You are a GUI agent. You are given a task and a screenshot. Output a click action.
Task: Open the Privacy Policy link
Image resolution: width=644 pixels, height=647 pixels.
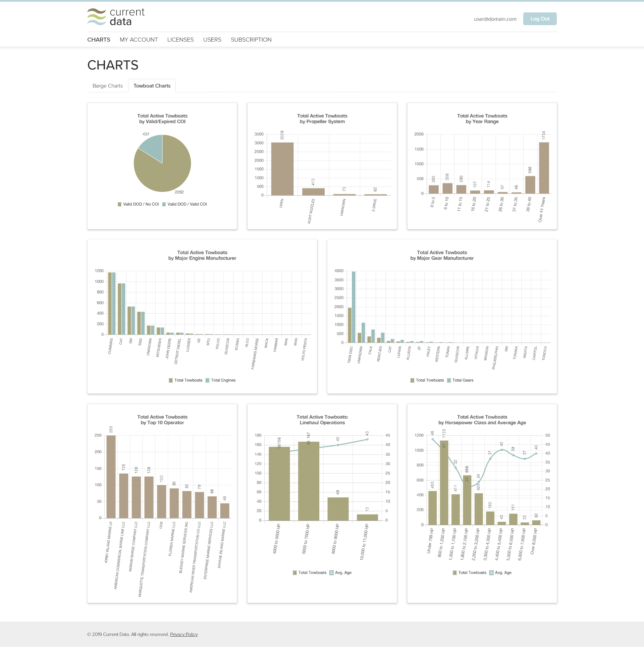184,634
